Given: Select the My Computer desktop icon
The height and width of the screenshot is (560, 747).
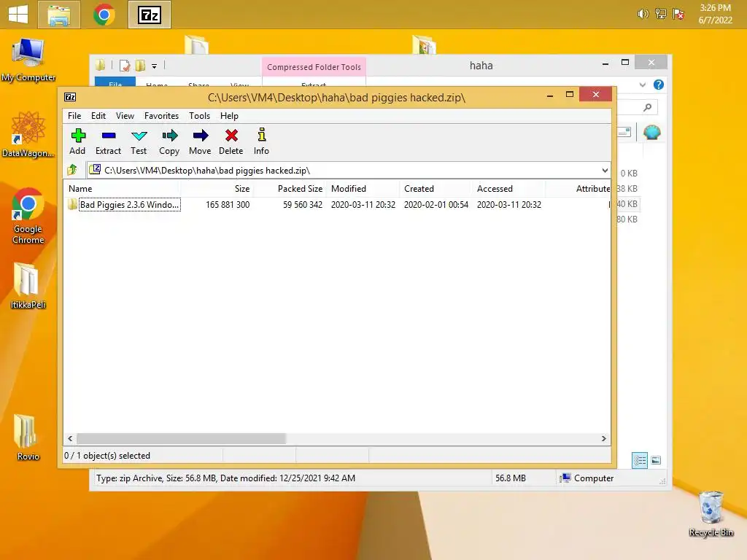Looking at the screenshot, I should [28, 60].
